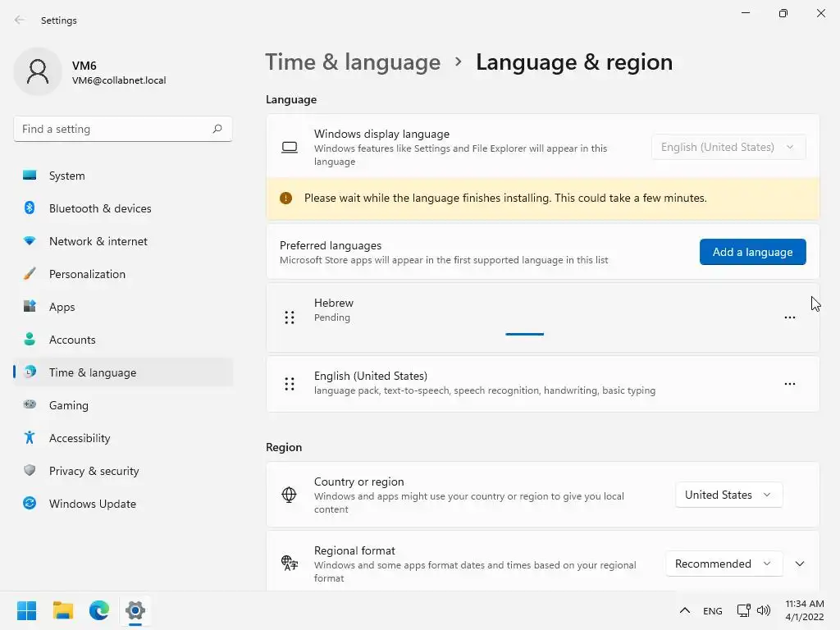Click the Accessibility figure icon
Image resolution: width=840 pixels, height=630 pixels.
point(30,438)
